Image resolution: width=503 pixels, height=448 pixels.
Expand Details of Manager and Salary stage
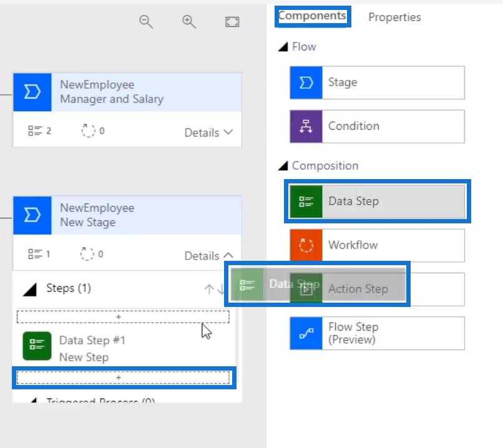coord(208,132)
